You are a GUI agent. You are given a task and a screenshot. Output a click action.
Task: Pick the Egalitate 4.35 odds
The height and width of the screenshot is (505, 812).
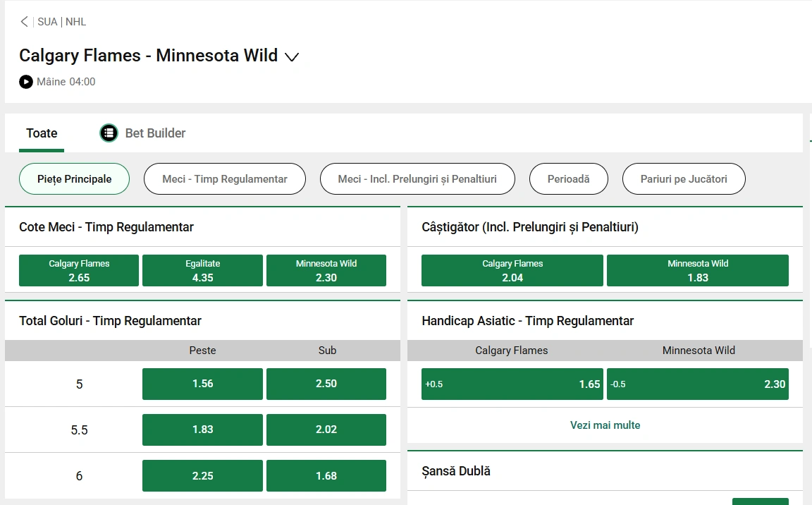pos(202,271)
